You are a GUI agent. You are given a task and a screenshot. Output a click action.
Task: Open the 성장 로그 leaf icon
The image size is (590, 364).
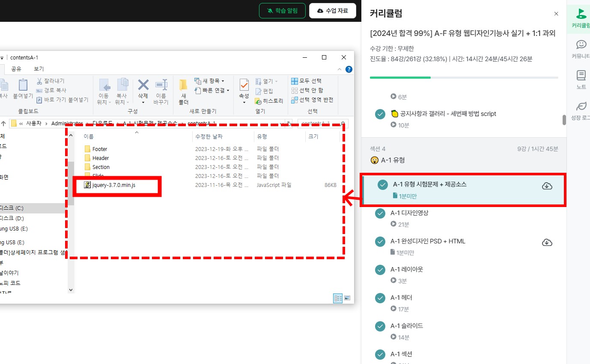coord(581,106)
